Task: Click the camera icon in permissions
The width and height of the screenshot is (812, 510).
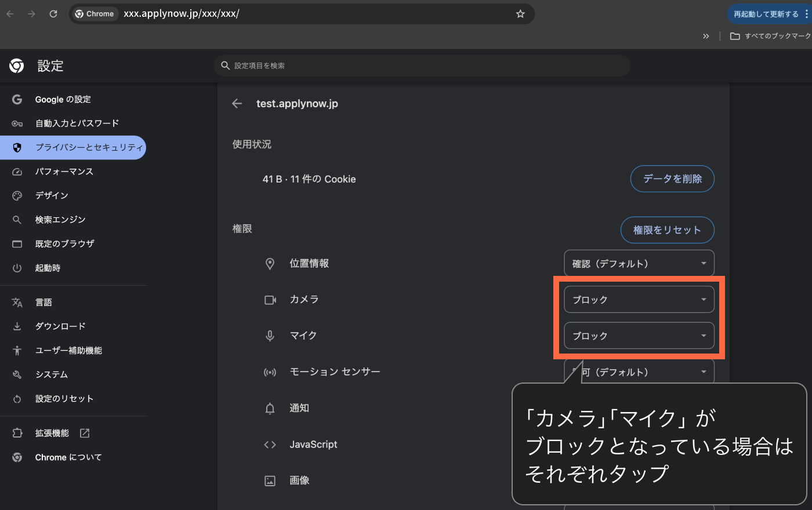Action: [270, 300]
